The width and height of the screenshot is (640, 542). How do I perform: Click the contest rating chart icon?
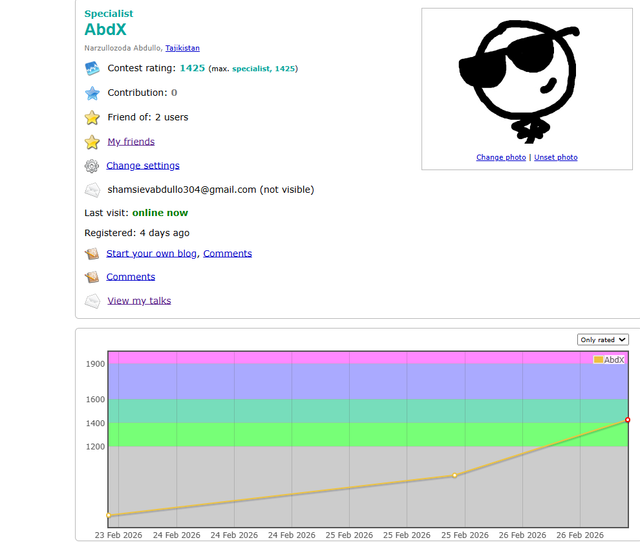pyautogui.click(x=92, y=68)
